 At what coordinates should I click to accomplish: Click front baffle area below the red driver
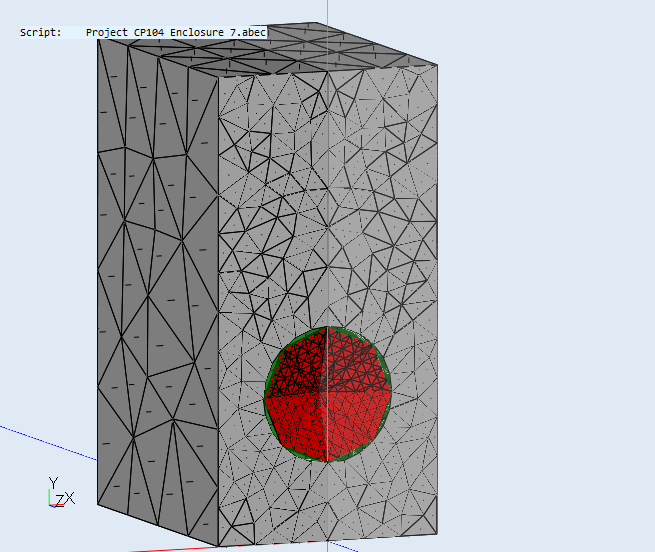[x=328, y=500]
